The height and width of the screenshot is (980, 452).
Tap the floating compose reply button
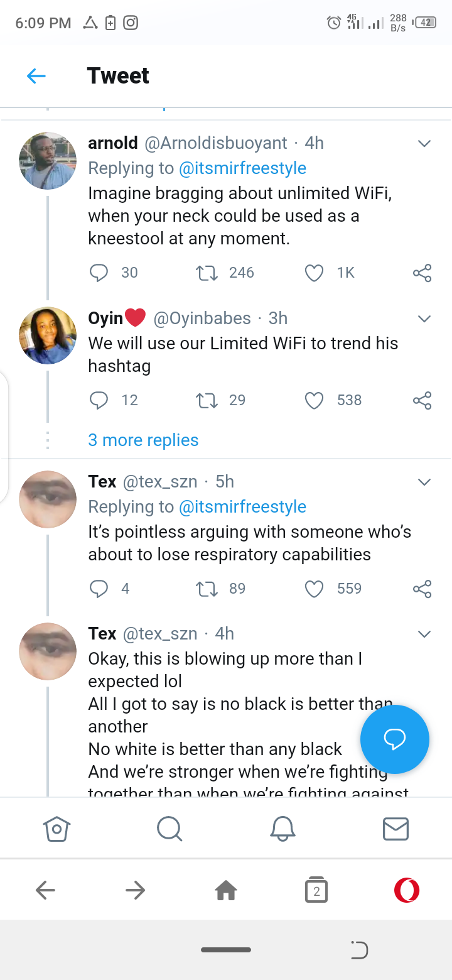(394, 739)
